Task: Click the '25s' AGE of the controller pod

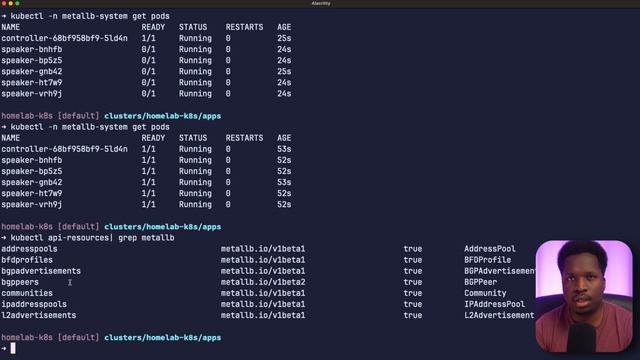Action: tap(284, 38)
